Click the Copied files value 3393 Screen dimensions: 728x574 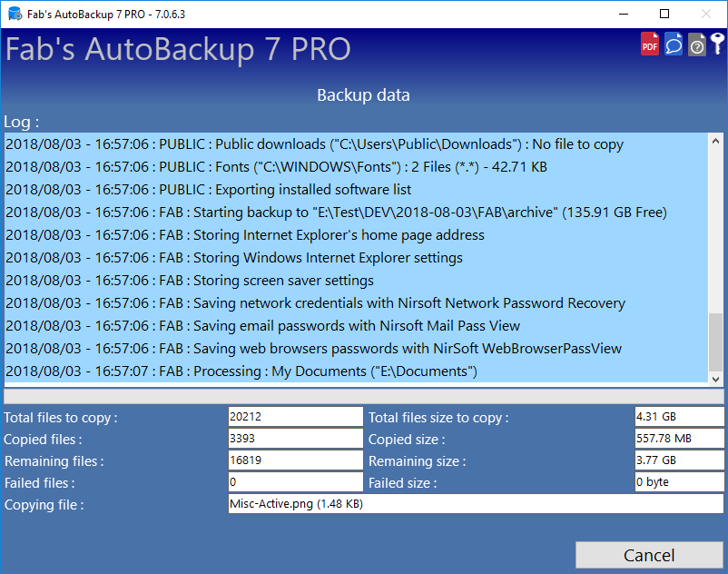(x=295, y=439)
